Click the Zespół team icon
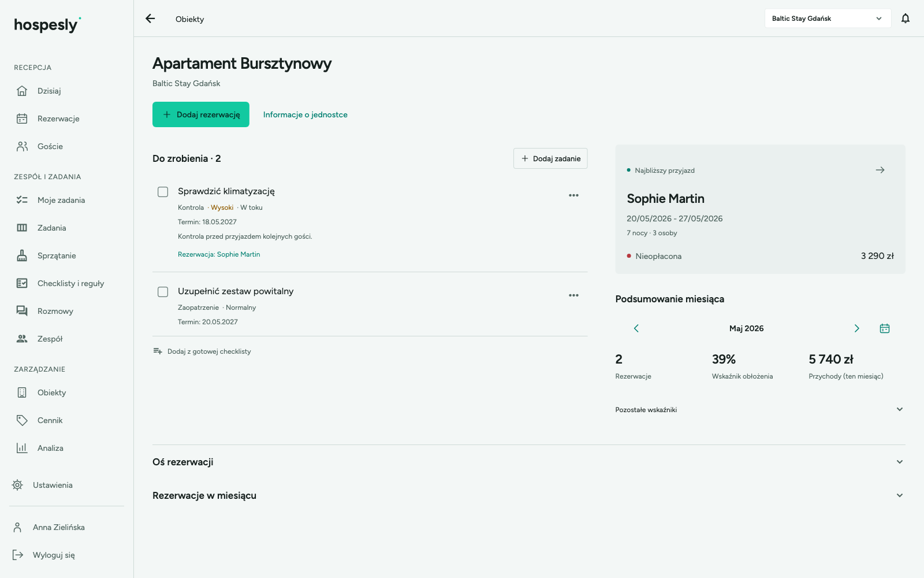 coord(22,339)
